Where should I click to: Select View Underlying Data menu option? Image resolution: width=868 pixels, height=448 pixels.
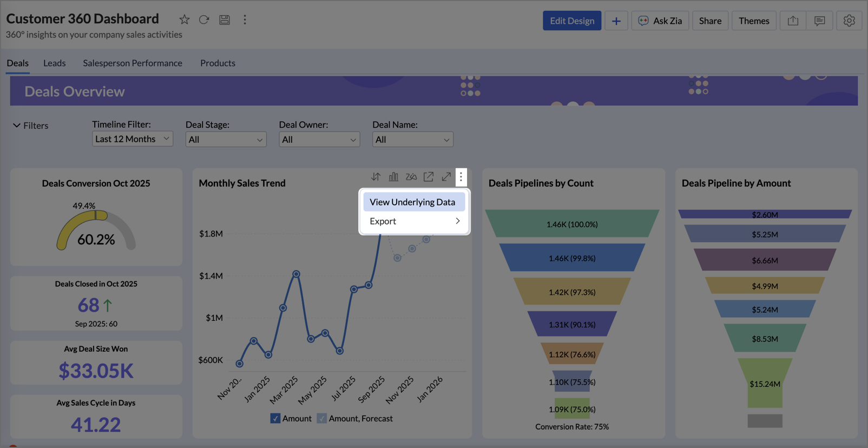click(413, 202)
